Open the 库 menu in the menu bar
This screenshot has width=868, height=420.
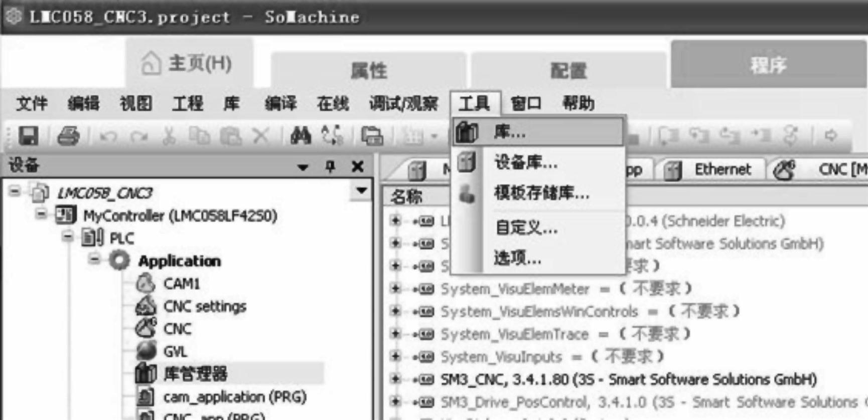click(x=231, y=103)
